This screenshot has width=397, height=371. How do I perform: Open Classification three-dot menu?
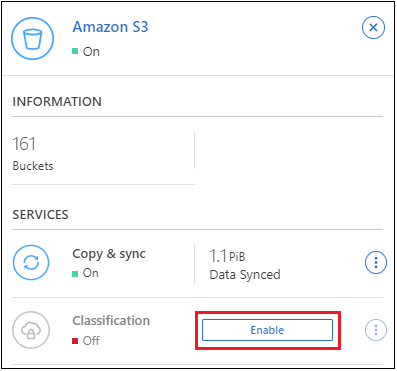click(x=376, y=330)
